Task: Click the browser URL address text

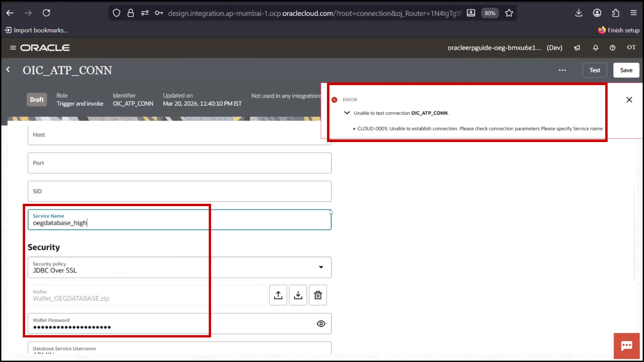Action: click(315, 13)
